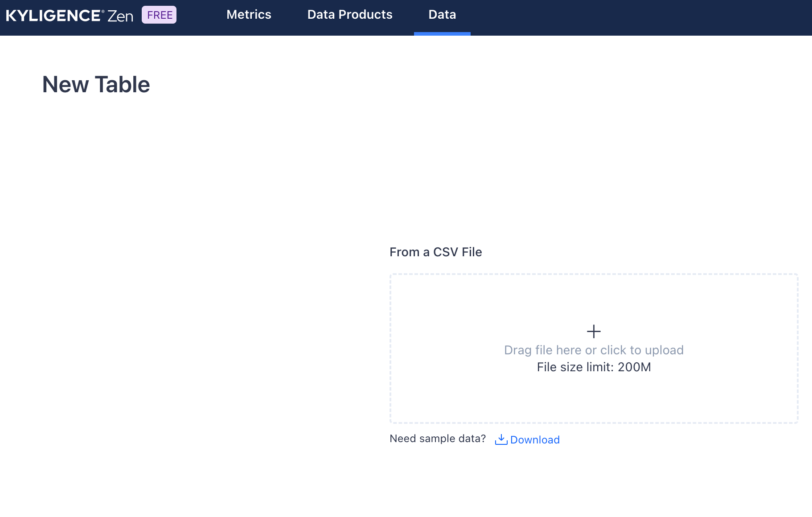This screenshot has width=812, height=517.
Task: Click the Kyligence logo wordmark
Action: pyautogui.click(x=53, y=16)
